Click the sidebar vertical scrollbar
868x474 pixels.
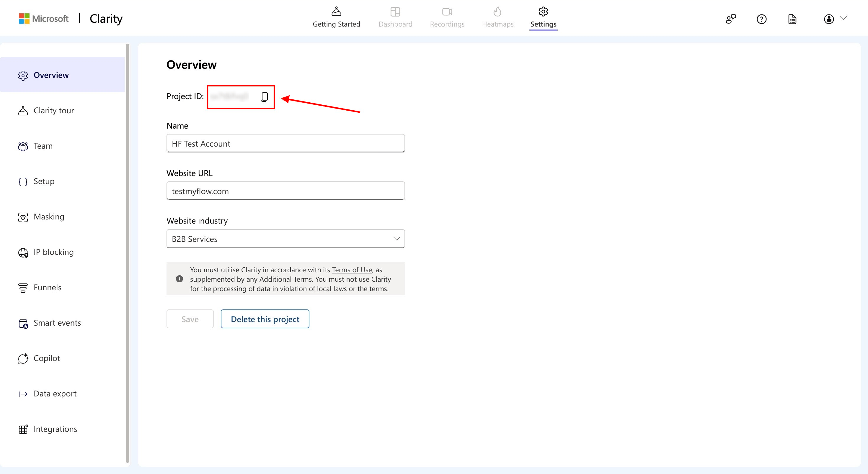coord(127,253)
